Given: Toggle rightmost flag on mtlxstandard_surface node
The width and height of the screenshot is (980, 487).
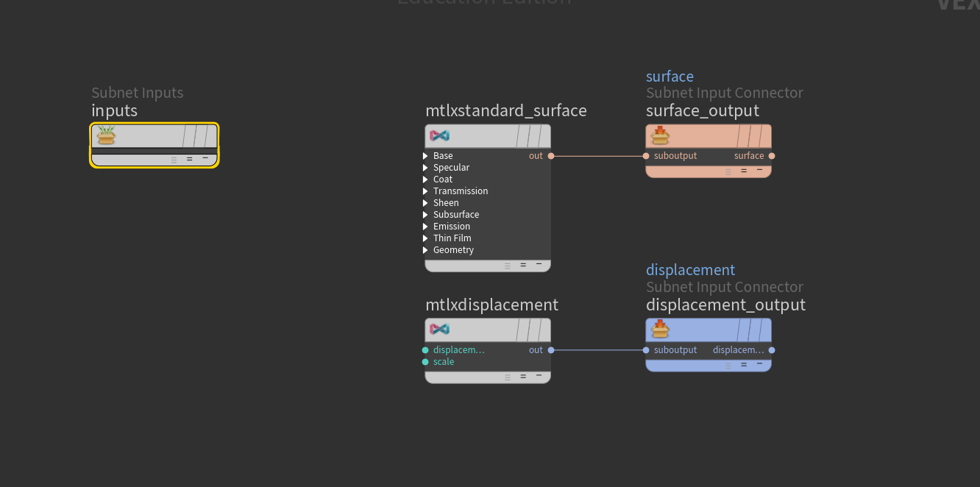Looking at the screenshot, I should click(x=544, y=136).
